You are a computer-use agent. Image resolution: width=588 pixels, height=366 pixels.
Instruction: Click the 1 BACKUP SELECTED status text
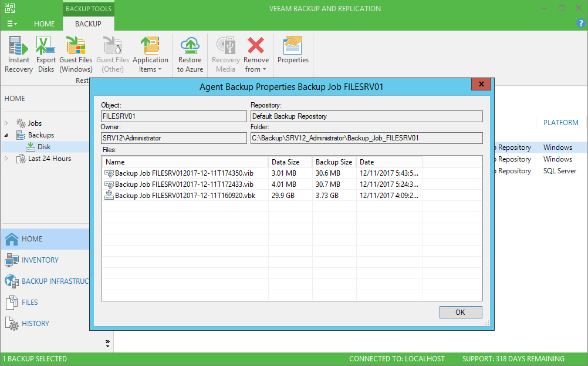click(x=35, y=359)
